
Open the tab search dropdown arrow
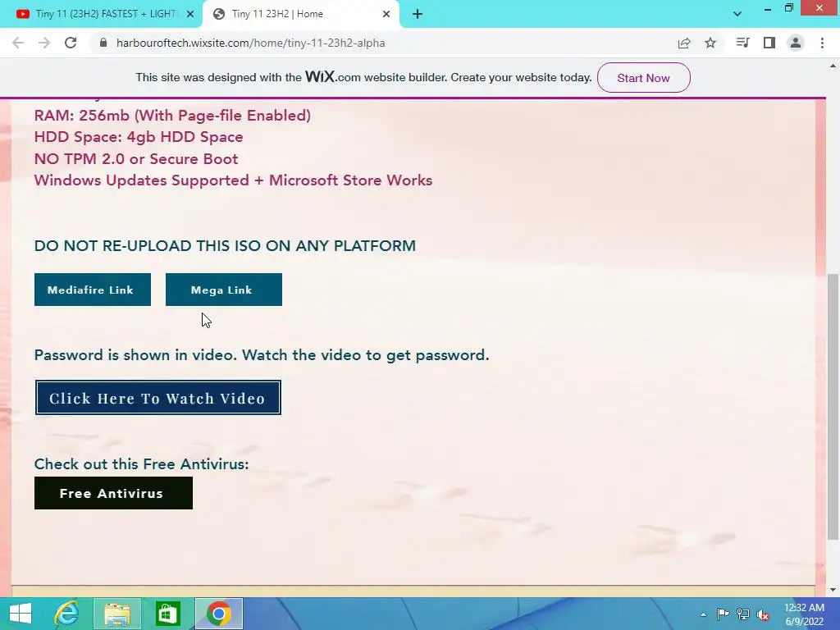tap(737, 14)
